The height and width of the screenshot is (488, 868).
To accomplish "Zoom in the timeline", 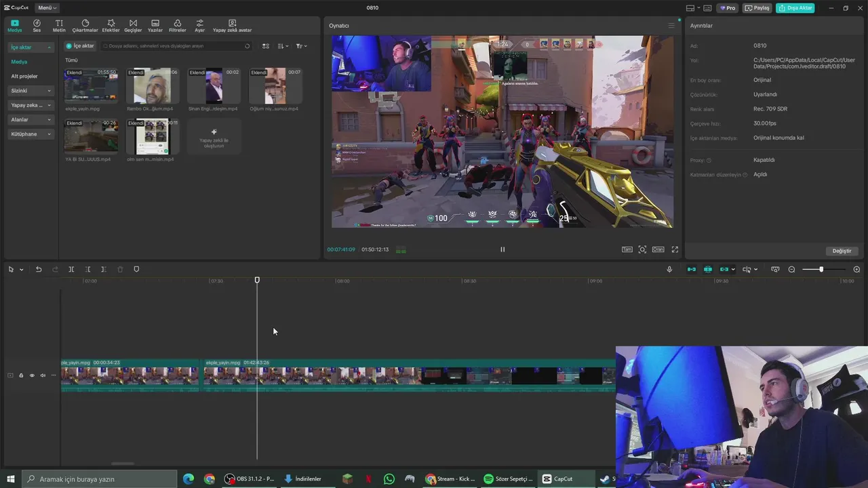I will (856, 269).
